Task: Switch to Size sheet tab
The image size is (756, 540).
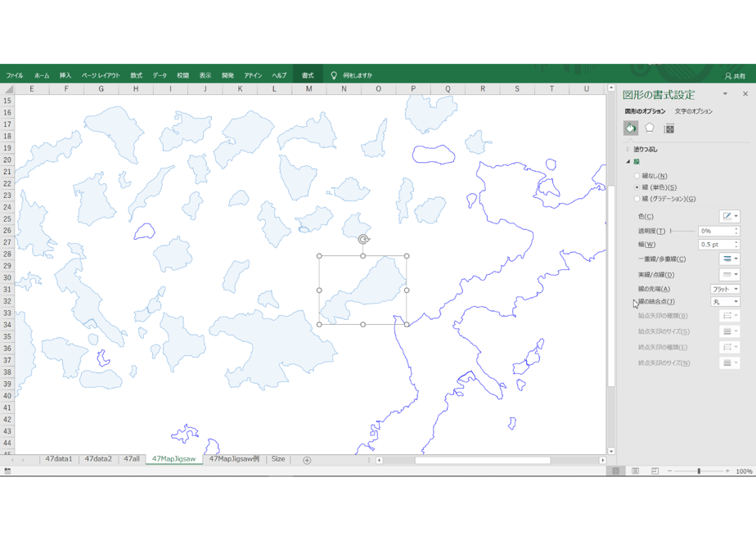Action: [278, 459]
